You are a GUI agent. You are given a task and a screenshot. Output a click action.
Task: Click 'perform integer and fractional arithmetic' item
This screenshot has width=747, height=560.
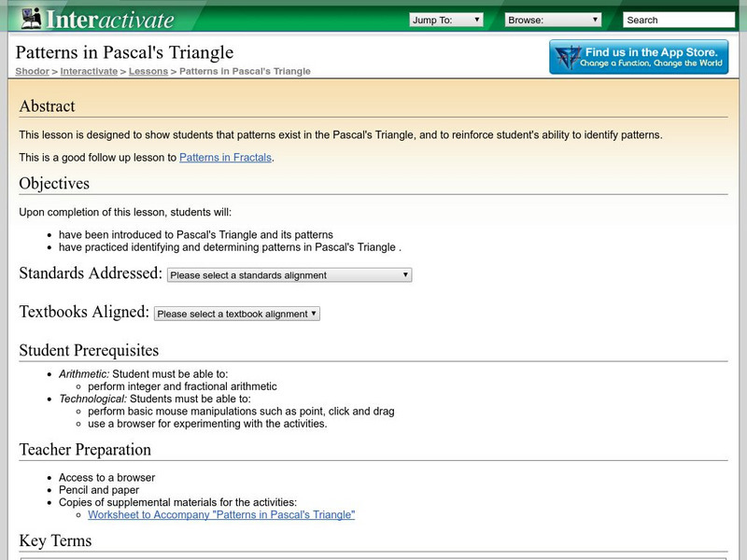coord(182,386)
